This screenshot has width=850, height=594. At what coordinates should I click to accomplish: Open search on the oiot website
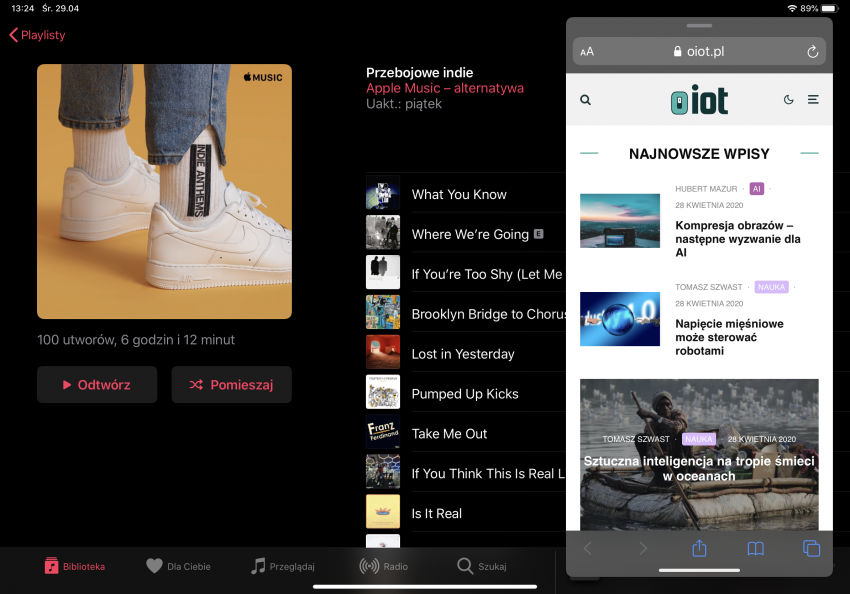(585, 100)
